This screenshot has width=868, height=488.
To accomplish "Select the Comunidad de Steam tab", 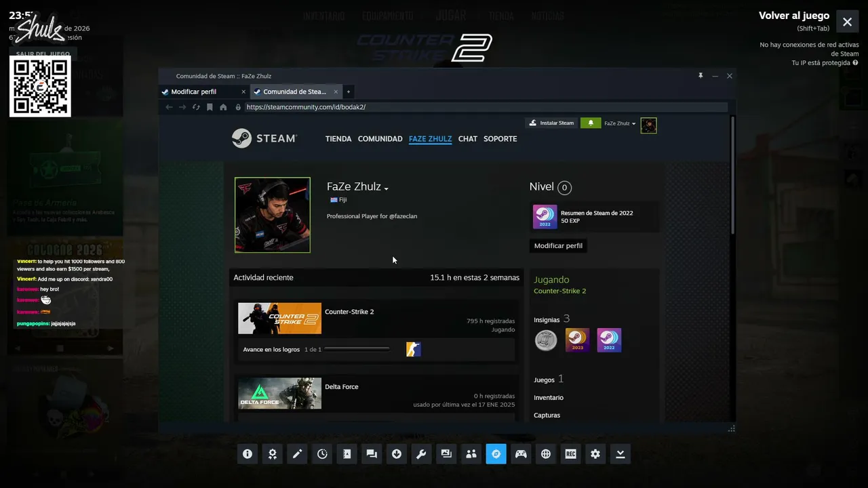I will [294, 91].
